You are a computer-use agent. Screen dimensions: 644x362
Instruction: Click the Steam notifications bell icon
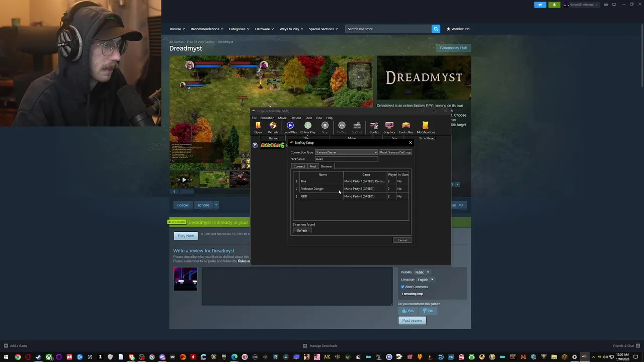pos(554,5)
